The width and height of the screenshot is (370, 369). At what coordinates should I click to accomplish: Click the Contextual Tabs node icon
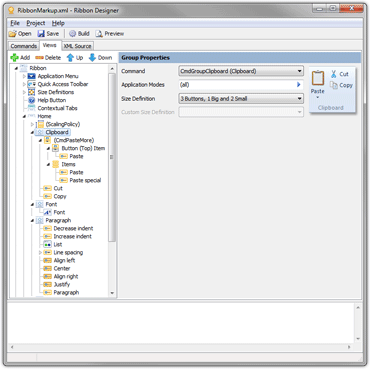tap(32, 108)
